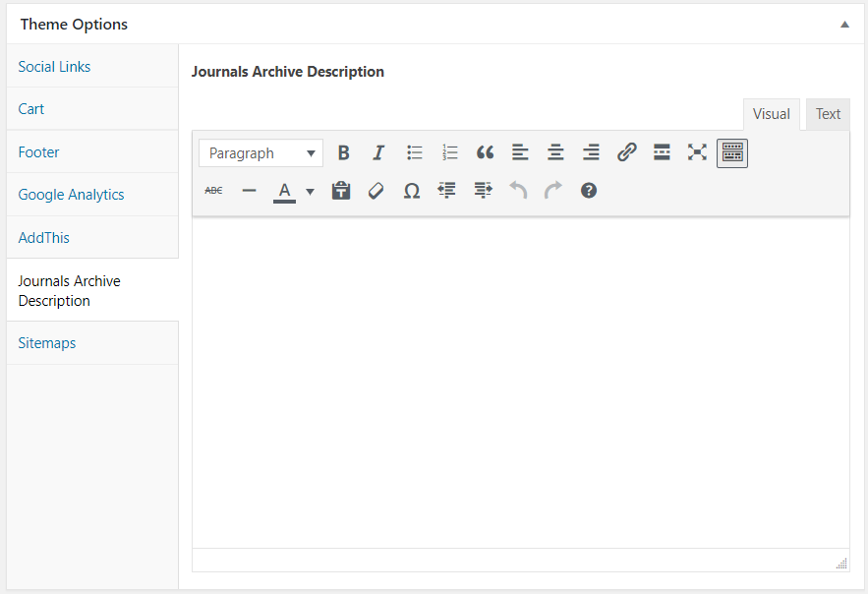Switch to the Visual editor tab
The image size is (868, 594).
(x=771, y=114)
